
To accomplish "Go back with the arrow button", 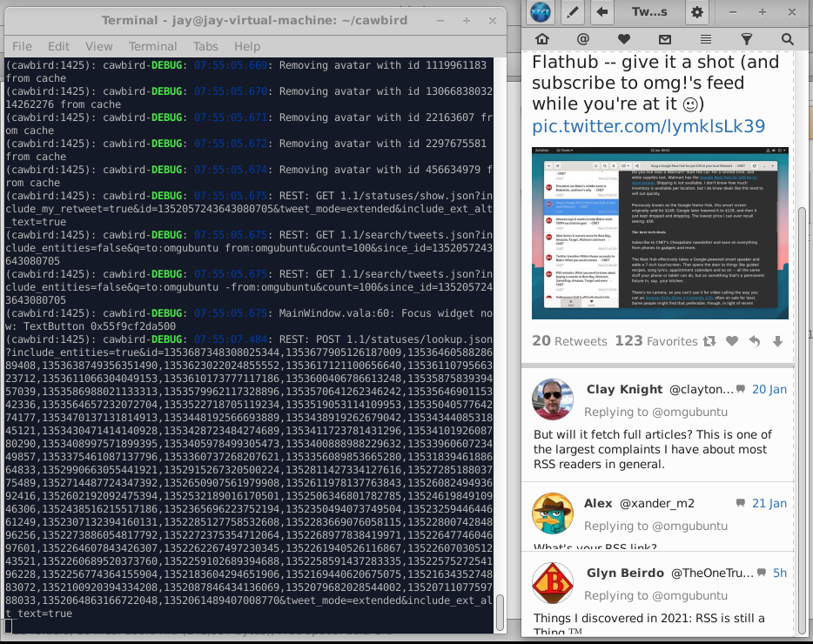I will coord(602,12).
